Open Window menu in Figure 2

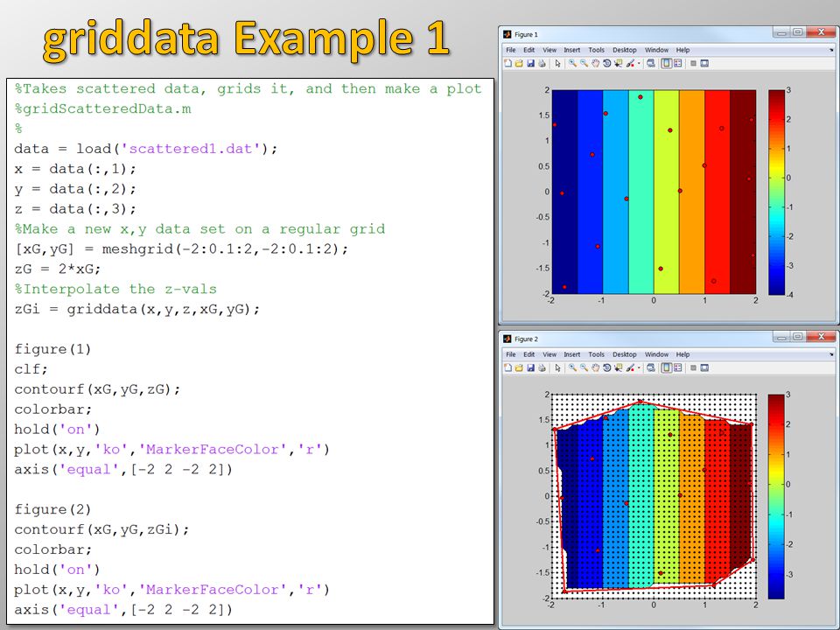(x=657, y=354)
